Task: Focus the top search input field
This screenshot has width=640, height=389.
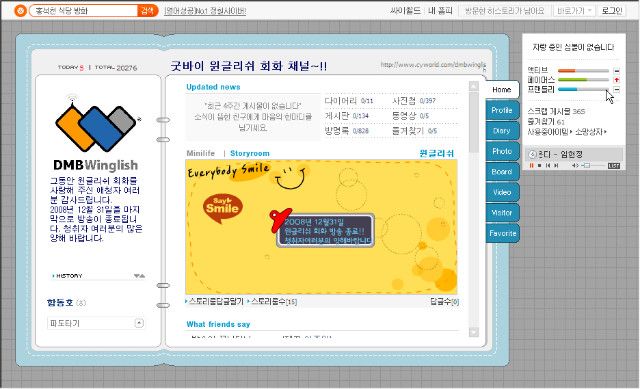Action: (84, 11)
